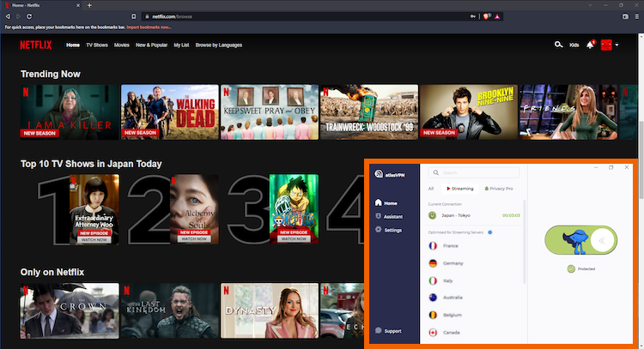Bookmark this page using bookmark icon
Image resolution: width=644 pixels, height=349 pixels.
[x=133, y=16]
